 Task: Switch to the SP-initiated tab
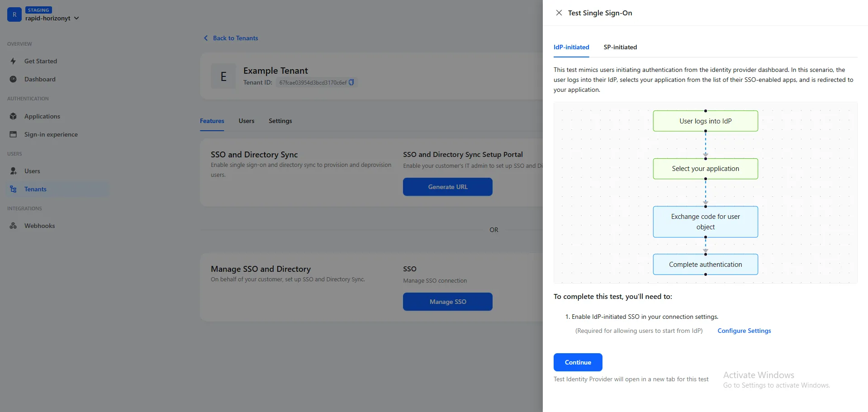[x=620, y=47]
